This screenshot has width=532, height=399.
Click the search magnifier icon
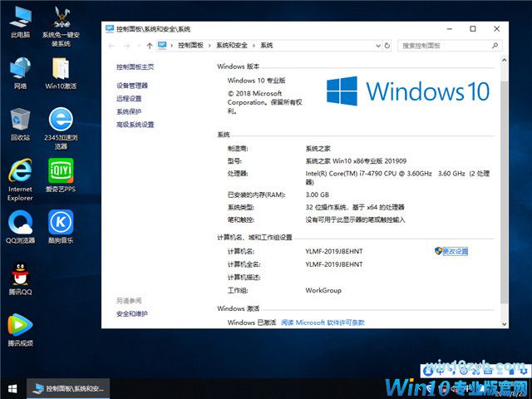pos(495,46)
